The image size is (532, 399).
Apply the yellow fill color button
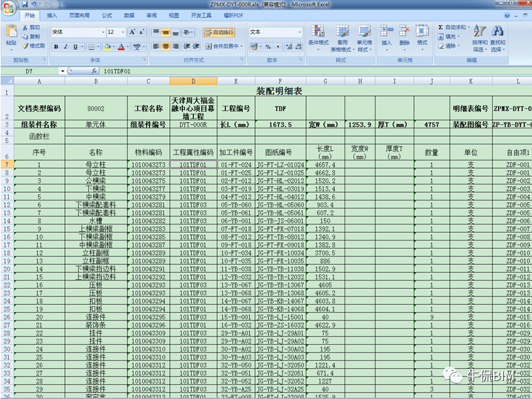pyautogui.click(x=108, y=47)
